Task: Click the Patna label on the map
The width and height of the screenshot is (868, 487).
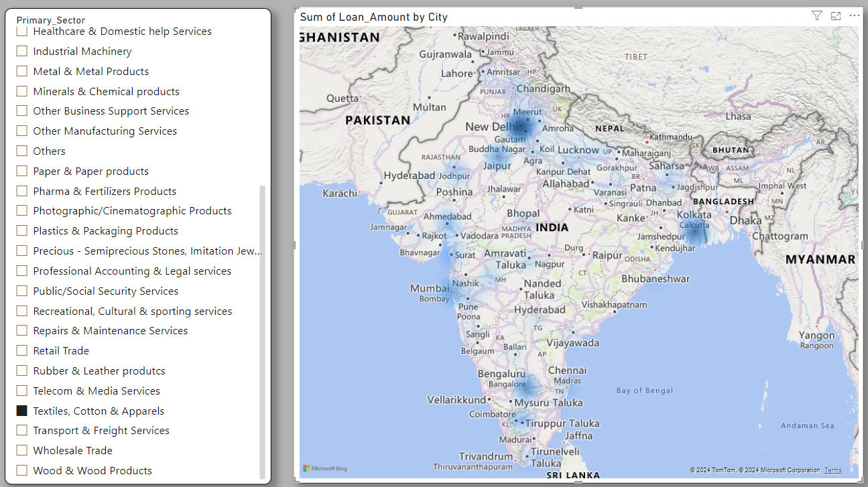Action: tap(643, 188)
